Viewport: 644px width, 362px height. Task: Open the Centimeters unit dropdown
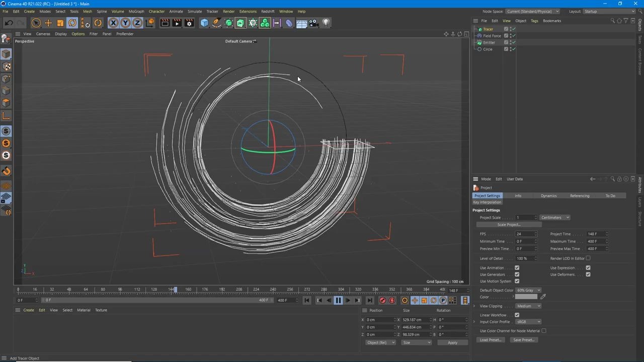coord(554,218)
